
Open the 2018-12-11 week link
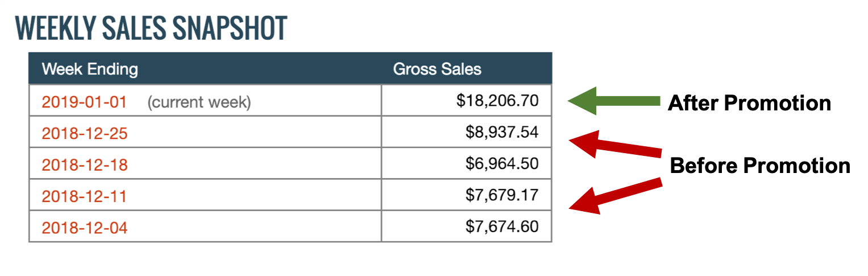(x=85, y=196)
